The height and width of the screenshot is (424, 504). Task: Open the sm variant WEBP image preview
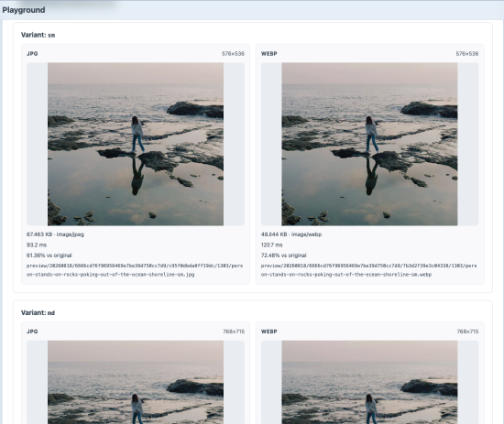coord(369,144)
